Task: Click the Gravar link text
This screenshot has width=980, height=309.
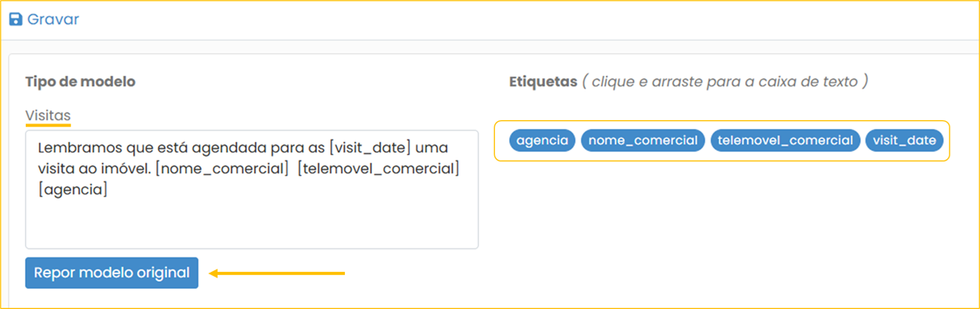Action: pyautogui.click(x=53, y=19)
